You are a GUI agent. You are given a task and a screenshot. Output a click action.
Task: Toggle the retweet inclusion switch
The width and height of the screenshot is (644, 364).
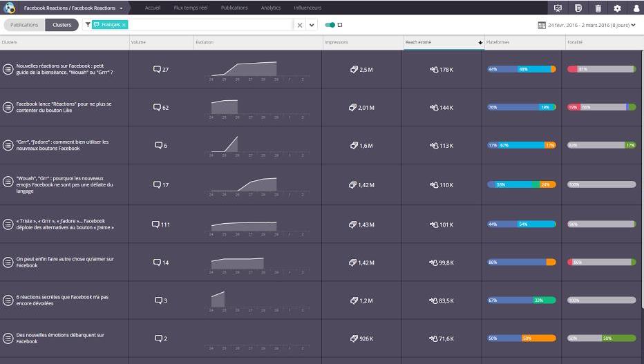(x=330, y=25)
